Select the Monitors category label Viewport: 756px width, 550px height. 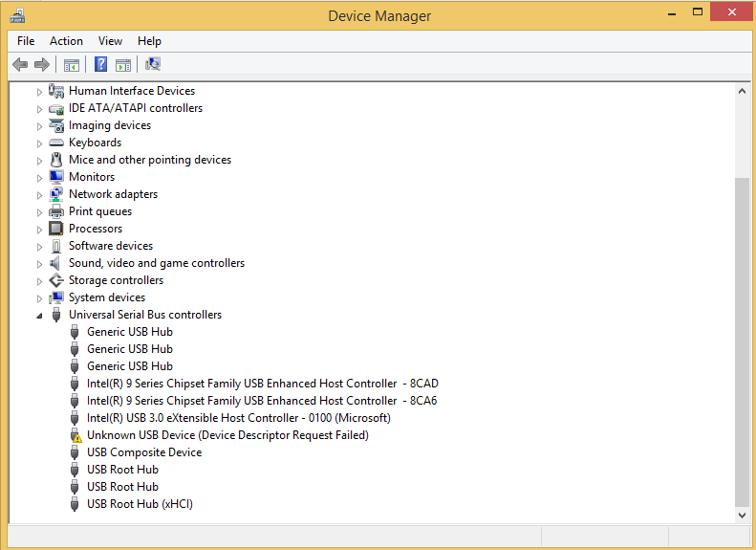(92, 177)
